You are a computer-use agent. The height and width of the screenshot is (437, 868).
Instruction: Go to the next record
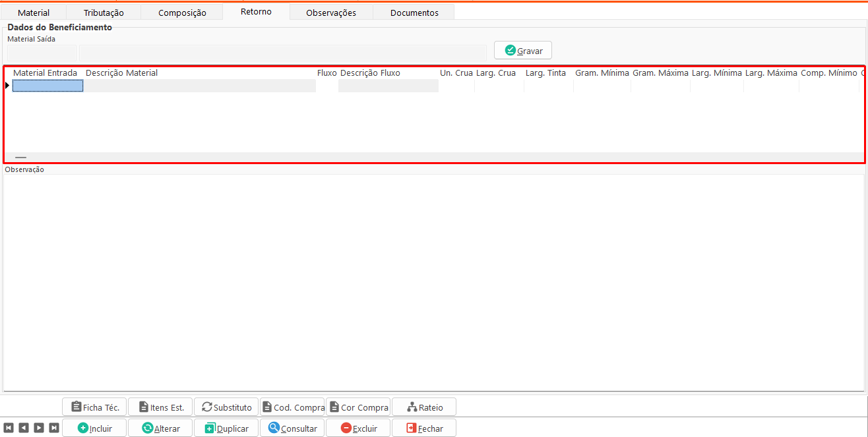[x=39, y=428]
